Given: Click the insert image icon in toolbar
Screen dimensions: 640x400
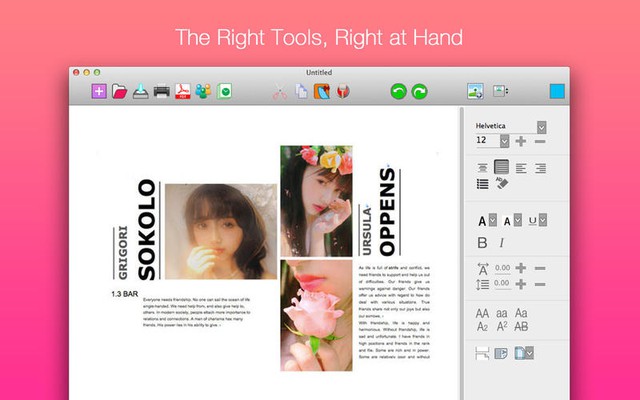Looking at the screenshot, I should pos(475,92).
